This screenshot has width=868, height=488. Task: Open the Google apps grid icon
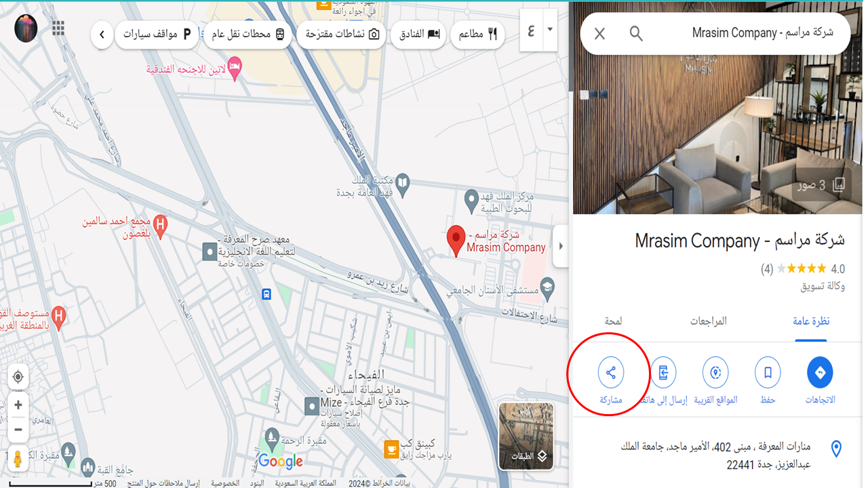pyautogui.click(x=58, y=28)
